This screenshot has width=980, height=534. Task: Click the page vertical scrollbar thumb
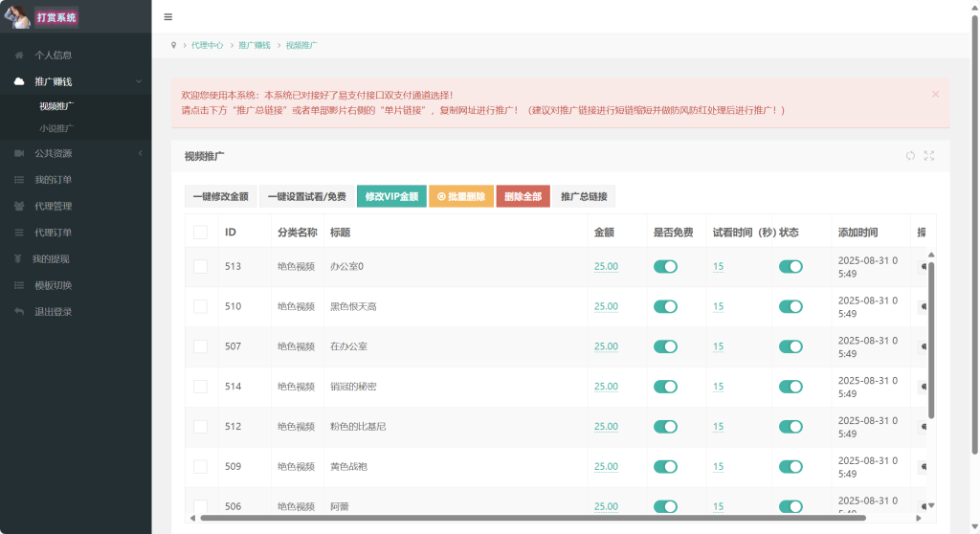click(974, 234)
